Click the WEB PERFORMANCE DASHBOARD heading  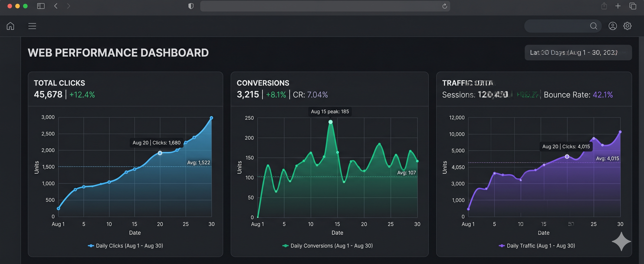click(118, 53)
